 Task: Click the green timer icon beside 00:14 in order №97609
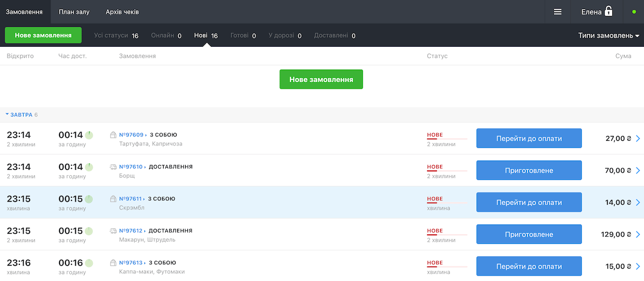pyautogui.click(x=89, y=135)
